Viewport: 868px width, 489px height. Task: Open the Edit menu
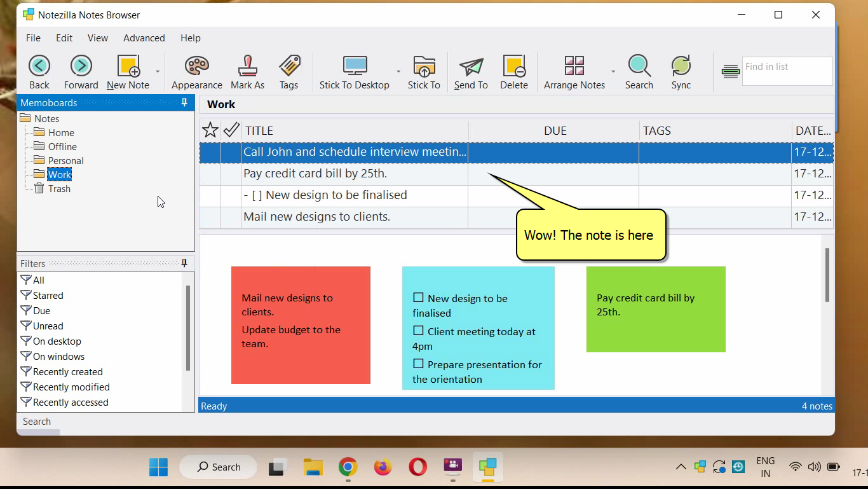click(x=64, y=38)
